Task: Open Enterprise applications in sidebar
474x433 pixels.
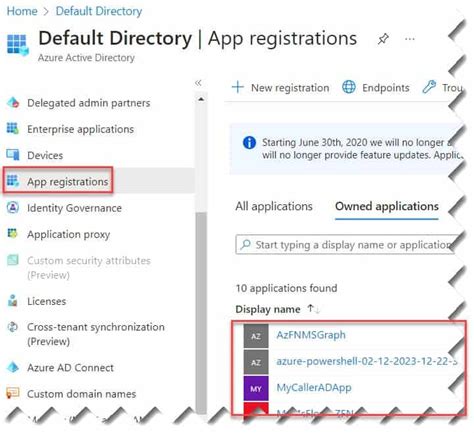Action: pyautogui.click(x=80, y=129)
